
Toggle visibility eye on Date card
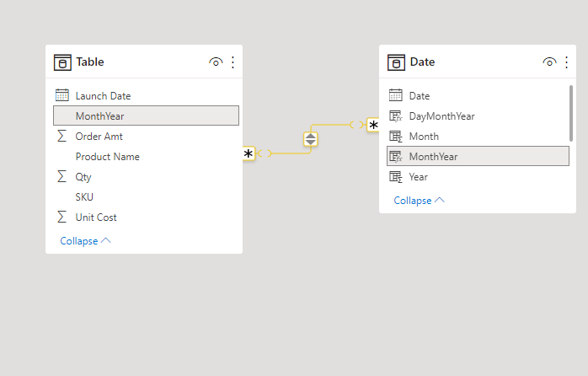[549, 62]
